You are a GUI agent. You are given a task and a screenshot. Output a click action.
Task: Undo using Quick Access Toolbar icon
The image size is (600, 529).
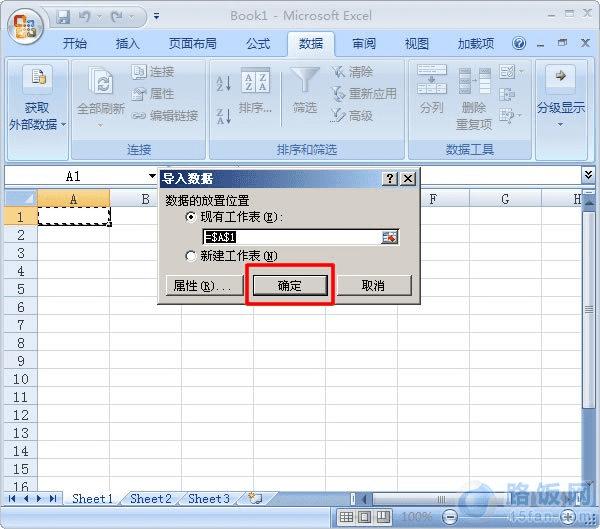coord(84,17)
